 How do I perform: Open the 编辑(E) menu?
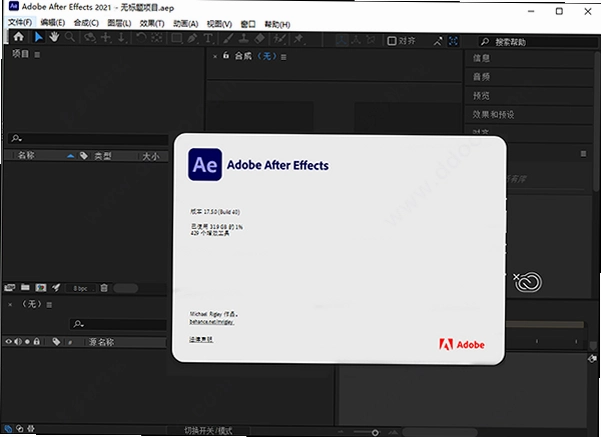tap(53, 23)
